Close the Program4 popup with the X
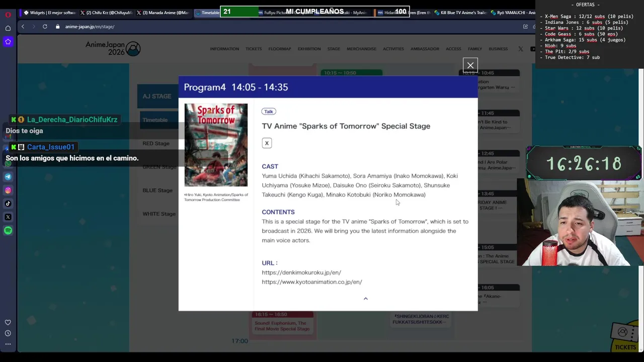644x362 pixels. (470, 65)
